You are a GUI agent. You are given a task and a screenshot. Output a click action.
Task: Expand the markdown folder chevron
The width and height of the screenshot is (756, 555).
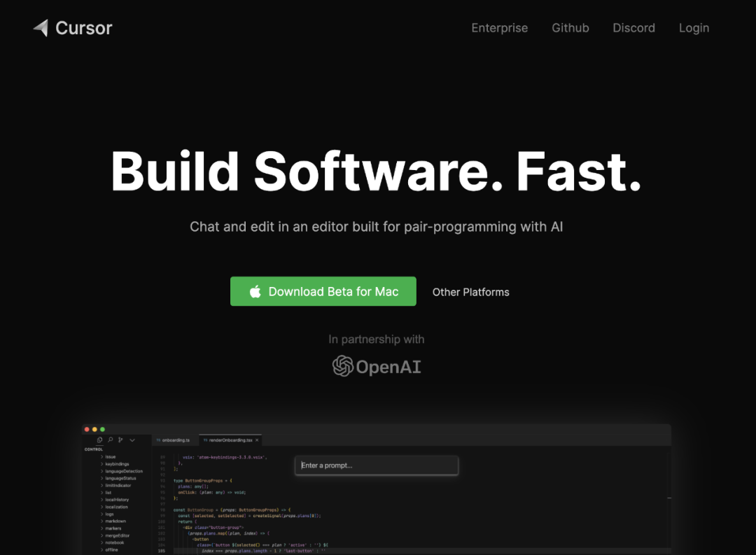click(101, 521)
